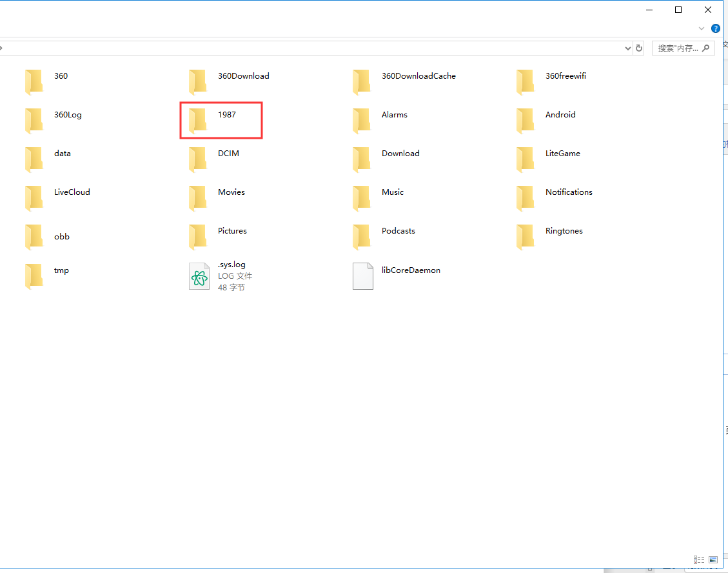Select the Download folder icon
Viewport: 728px width, 573px height.
(x=362, y=159)
